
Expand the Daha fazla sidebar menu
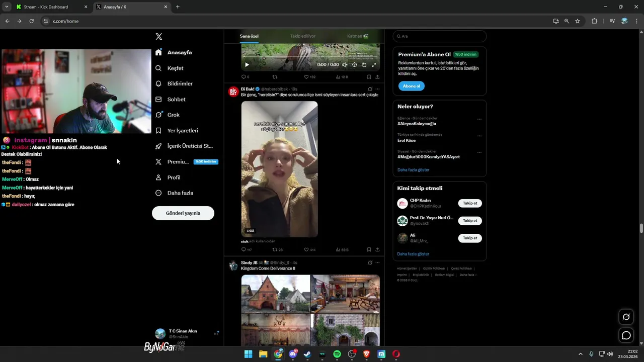pyautogui.click(x=175, y=193)
